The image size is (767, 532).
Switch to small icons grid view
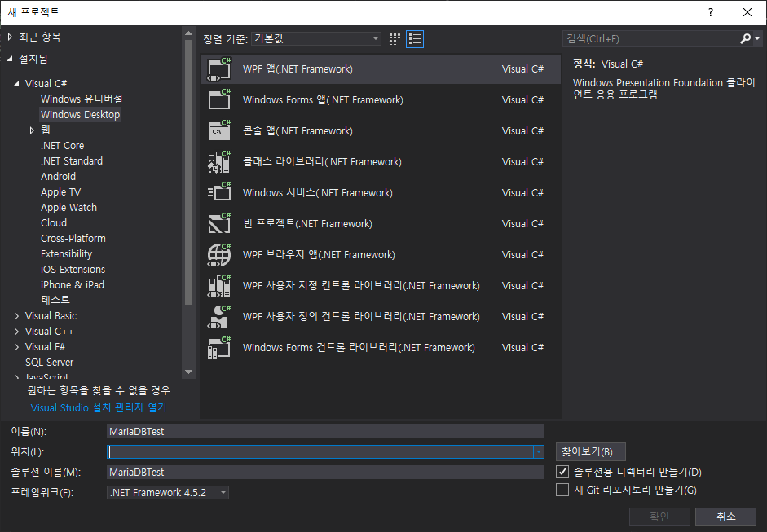click(x=395, y=39)
